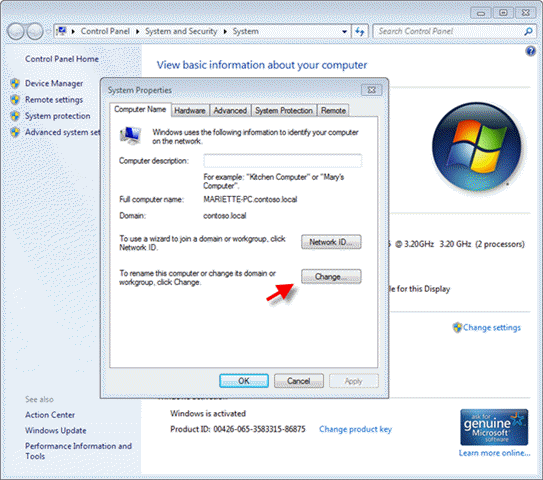Click the Forward navigation arrow button
The width and height of the screenshot is (543, 480).
pos(35,32)
